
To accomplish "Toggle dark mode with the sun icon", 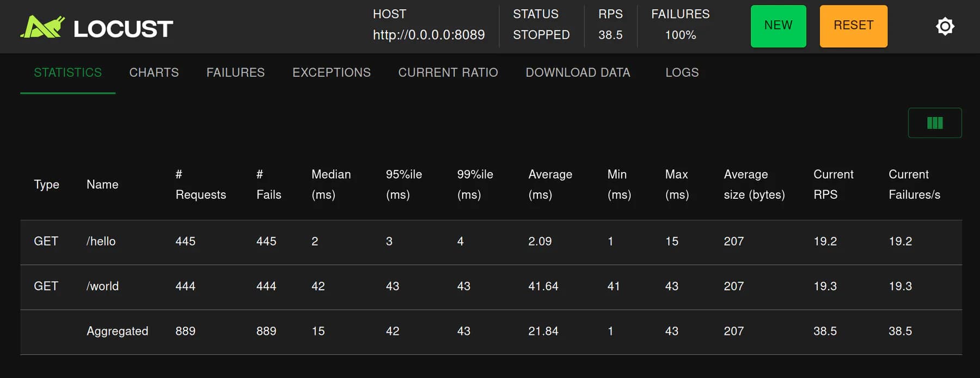I will tap(945, 26).
